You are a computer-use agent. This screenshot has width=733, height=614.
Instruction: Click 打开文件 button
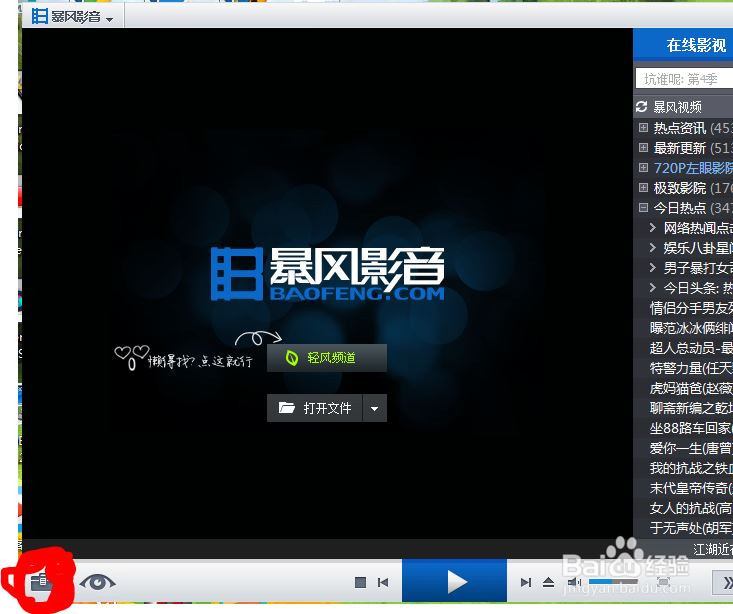[314, 408]
